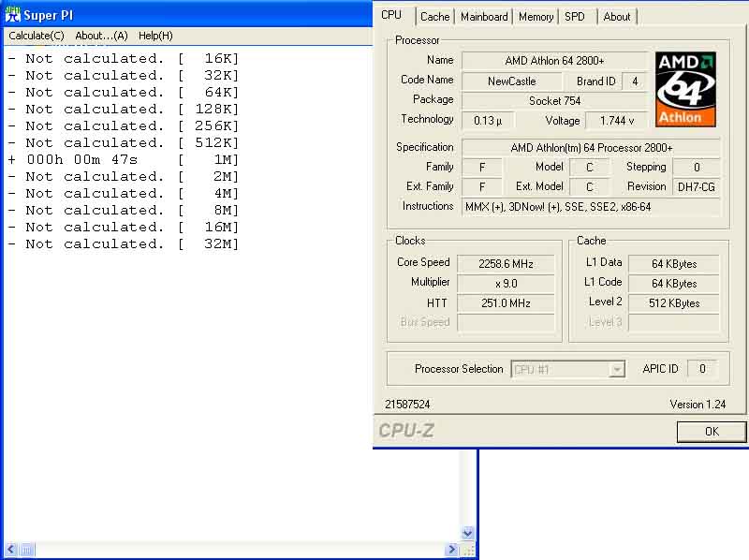Open the About tab in CPU-Z
Viewport: 749px width, 560px height.
tap(617, 17)
